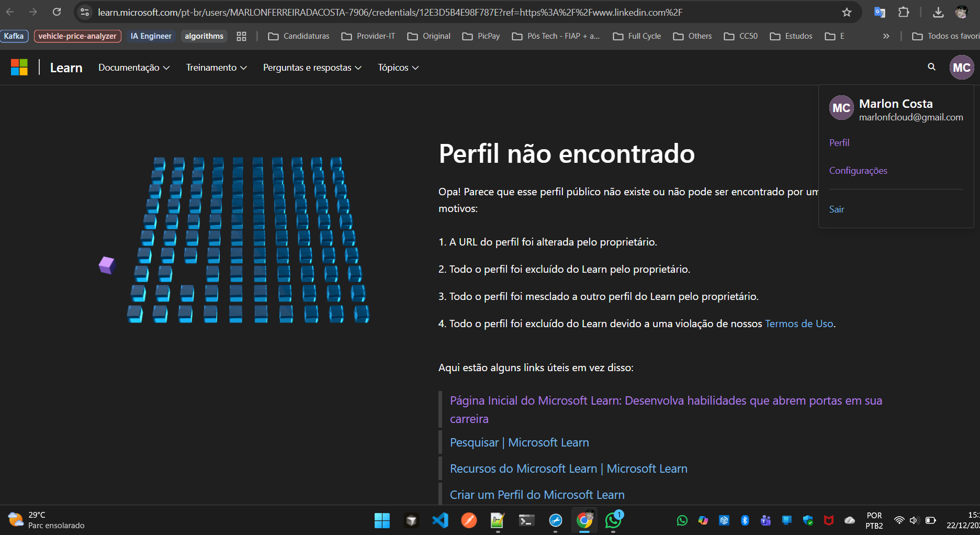Screen dimensions: 980x535
Task: Click the MC account avatar in header
Action: click(x=962, y=68)
